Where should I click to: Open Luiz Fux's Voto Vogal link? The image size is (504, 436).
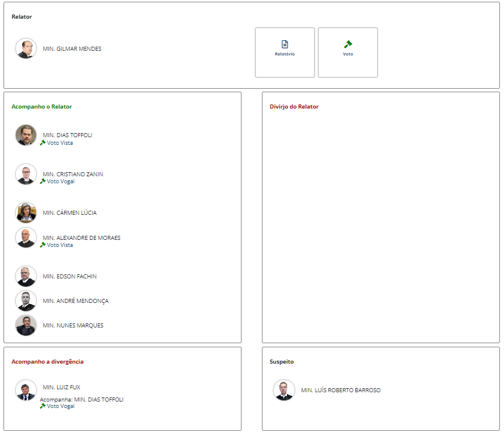(61, 406)
